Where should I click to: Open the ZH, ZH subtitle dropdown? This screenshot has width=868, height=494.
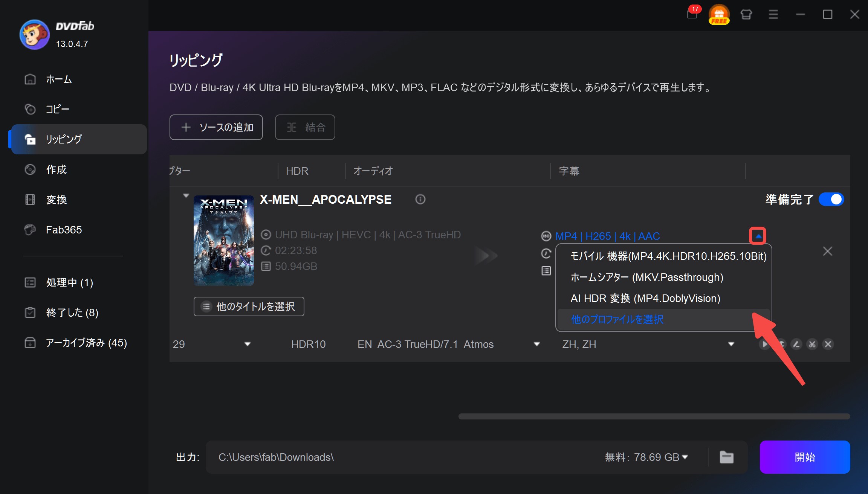[731, 344]
